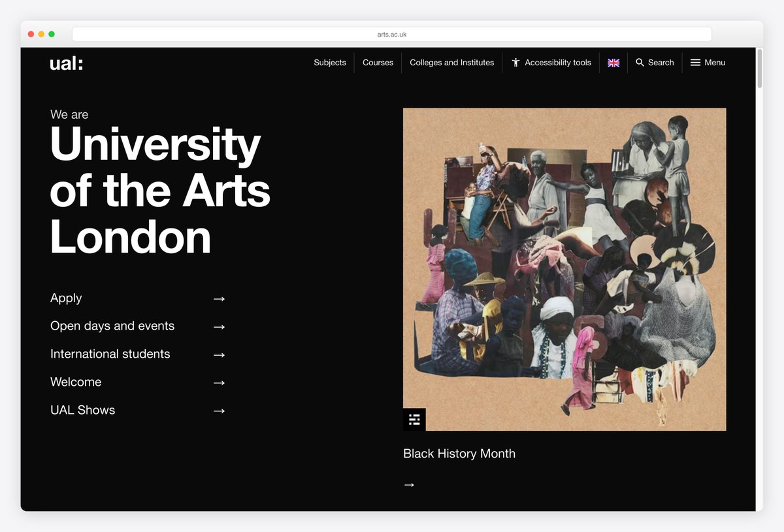784x532 pixels.
Task: Open the hamburger Menu icon
Action: point(695,63)
